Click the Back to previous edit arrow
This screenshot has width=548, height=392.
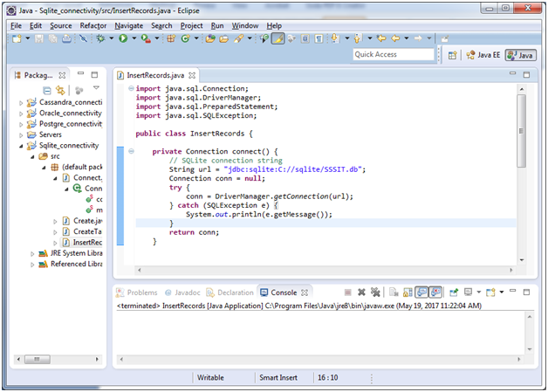point(381,38)
